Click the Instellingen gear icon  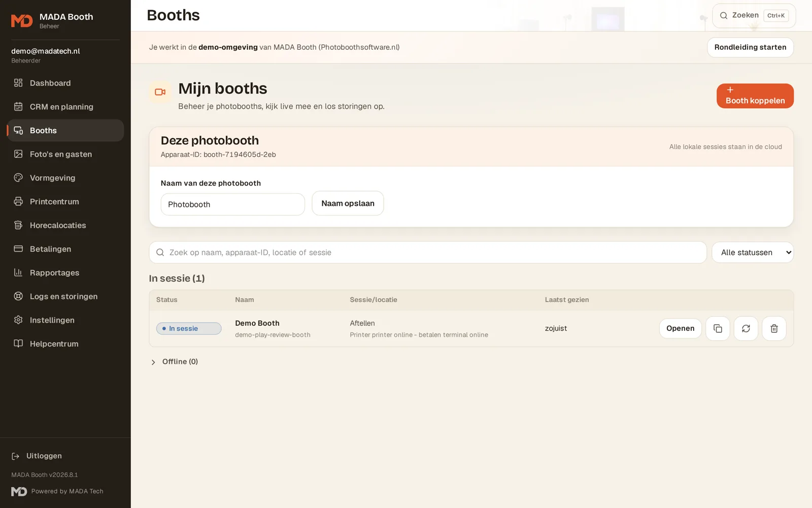[18, 320]
